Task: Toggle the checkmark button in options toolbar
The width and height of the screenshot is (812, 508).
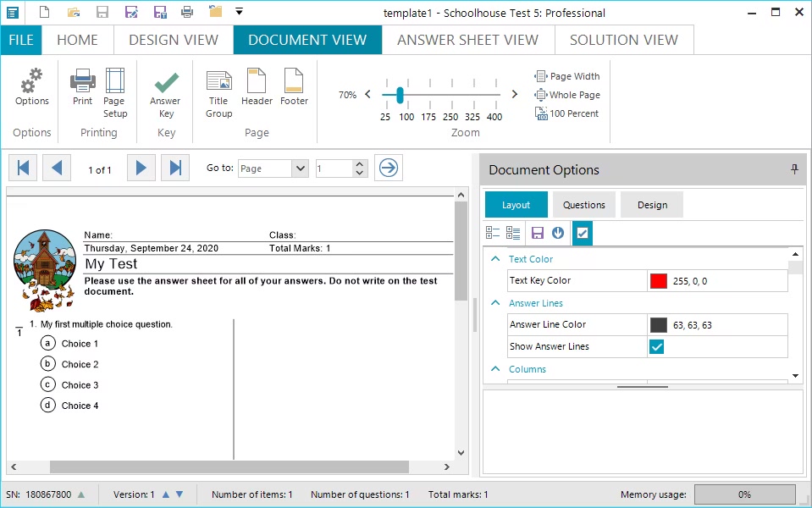Action: [582, 233]
